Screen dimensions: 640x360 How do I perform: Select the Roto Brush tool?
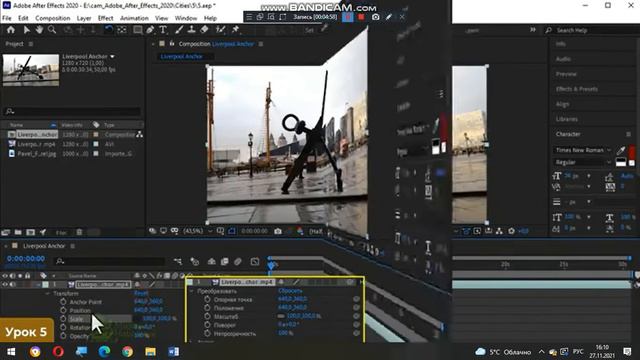220,30
